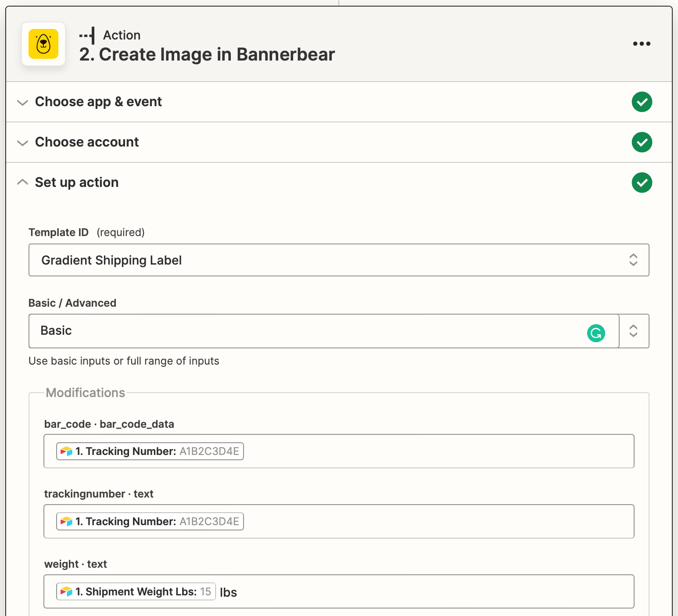The width and height of the screenshot is (678, 616).
Task: Click the green checkmark on Choose account
Action: (642, 142)
